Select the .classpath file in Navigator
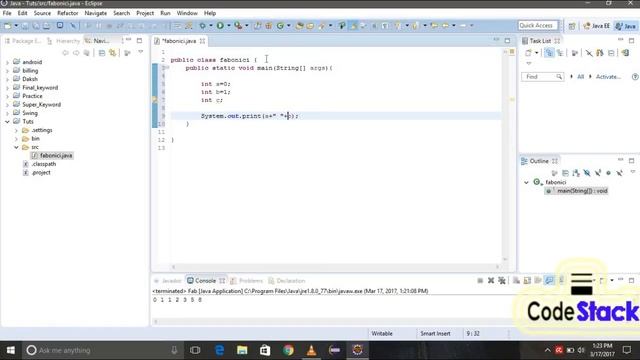 [x=44, y=164]
